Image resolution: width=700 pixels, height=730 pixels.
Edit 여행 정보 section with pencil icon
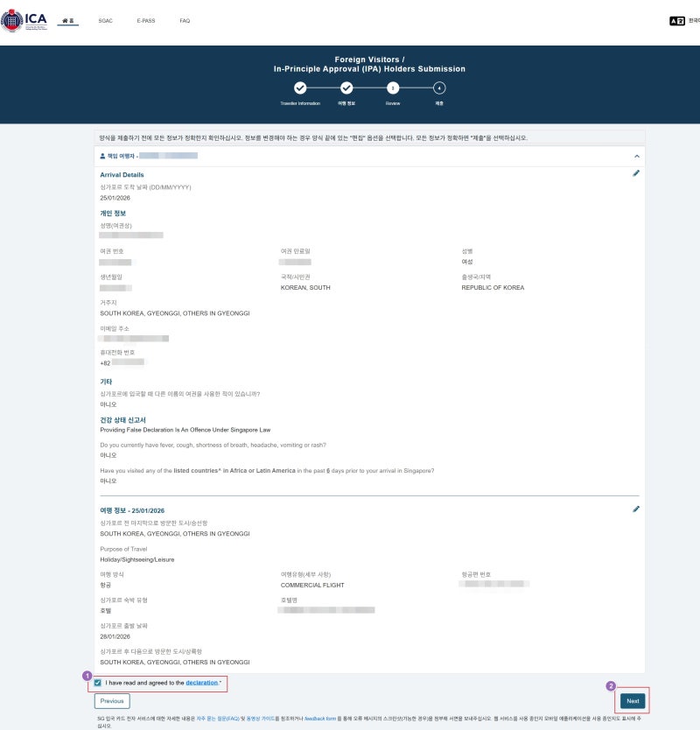(x=636, y=509)
